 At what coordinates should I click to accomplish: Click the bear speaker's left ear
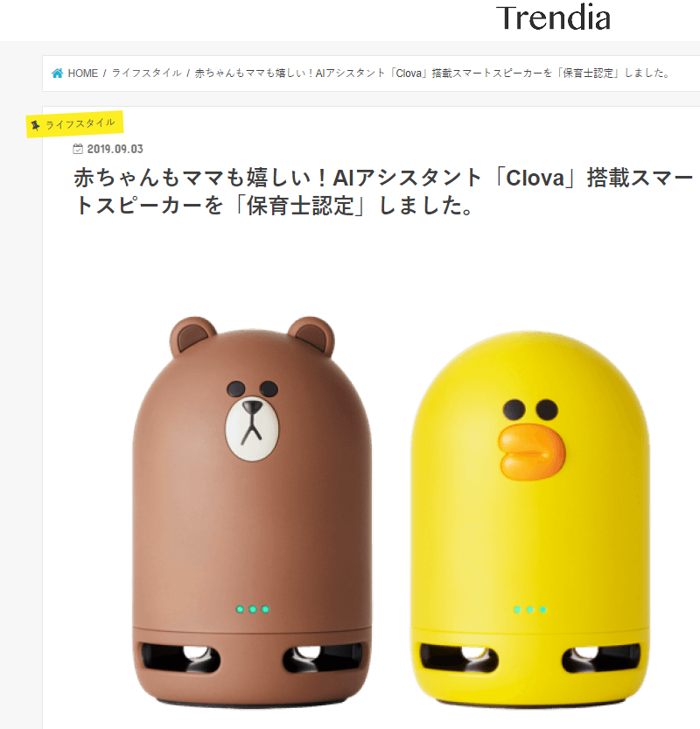[192, 337]
